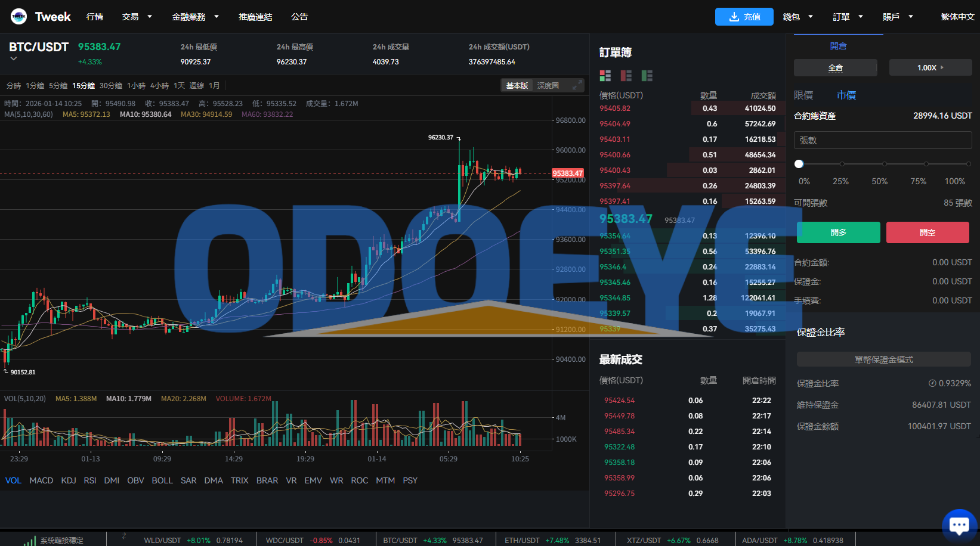Open the live chat support bubble

click(959, 525)
